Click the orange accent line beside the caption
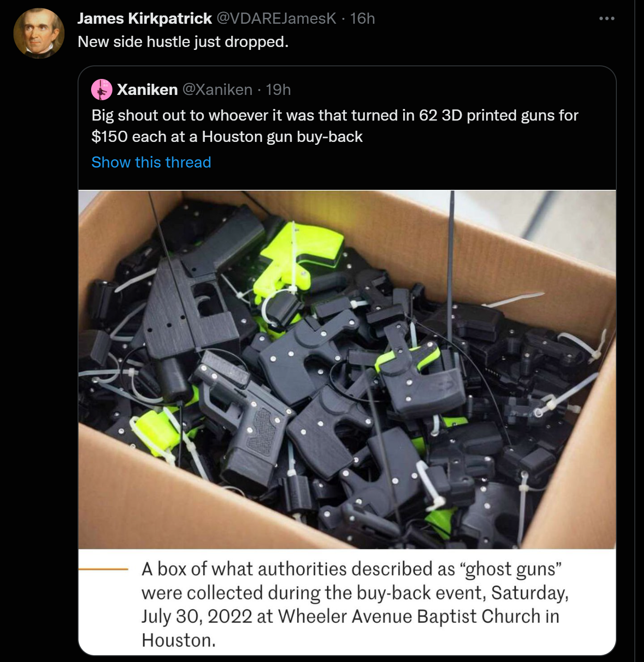 [x=103, y=569]
